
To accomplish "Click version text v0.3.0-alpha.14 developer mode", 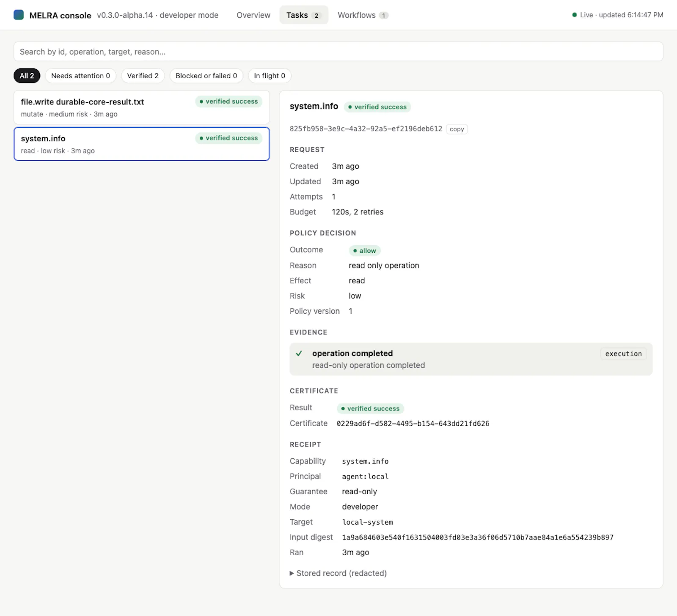I will 157,15.
